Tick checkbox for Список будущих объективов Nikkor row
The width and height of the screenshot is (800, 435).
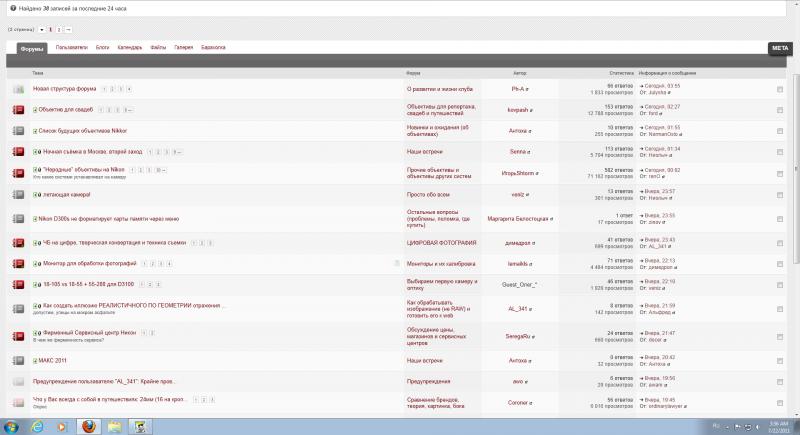coord(780,131)
